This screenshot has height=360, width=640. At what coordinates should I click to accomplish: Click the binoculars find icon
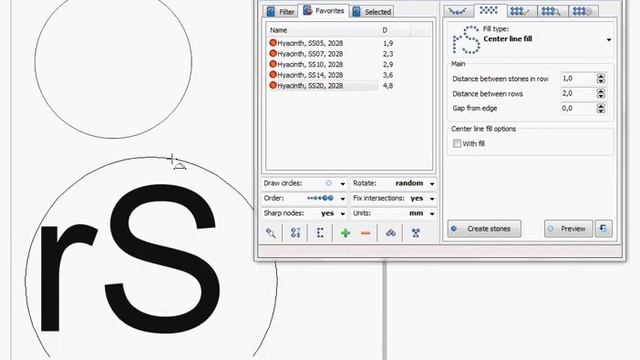point(391,233)
